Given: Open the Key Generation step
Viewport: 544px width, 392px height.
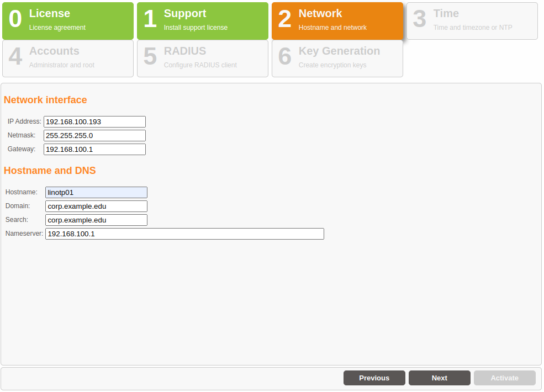Looking at the screenshot, I should tap(337, 58).
